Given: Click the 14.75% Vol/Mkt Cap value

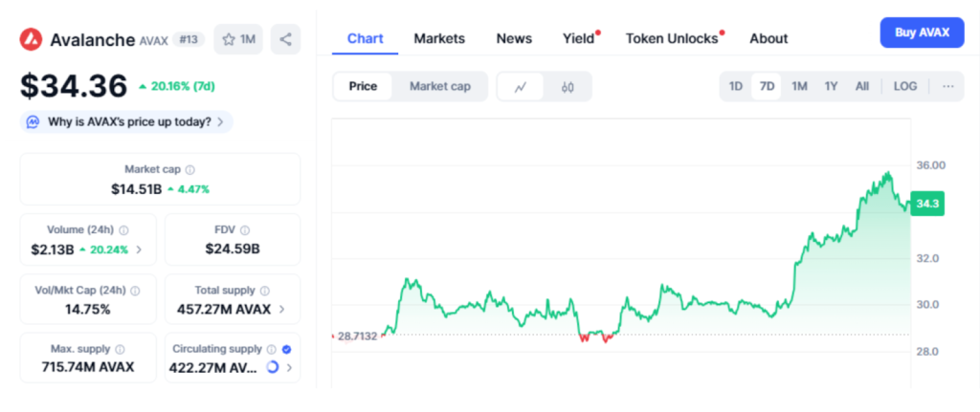Looking at the screenshot, I should click(x=87, y=309).
